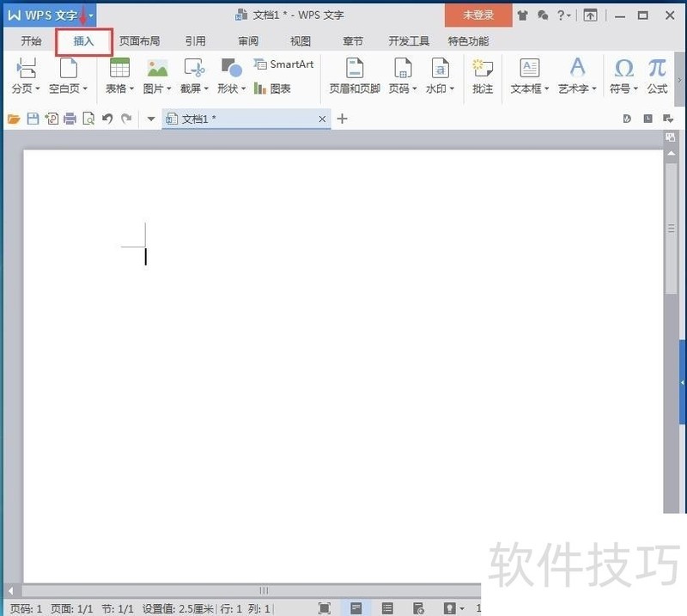The height and width of the screenshot is (616, 687).
Task: Open the chat bubble feedback icon
Action: [543, 15]
